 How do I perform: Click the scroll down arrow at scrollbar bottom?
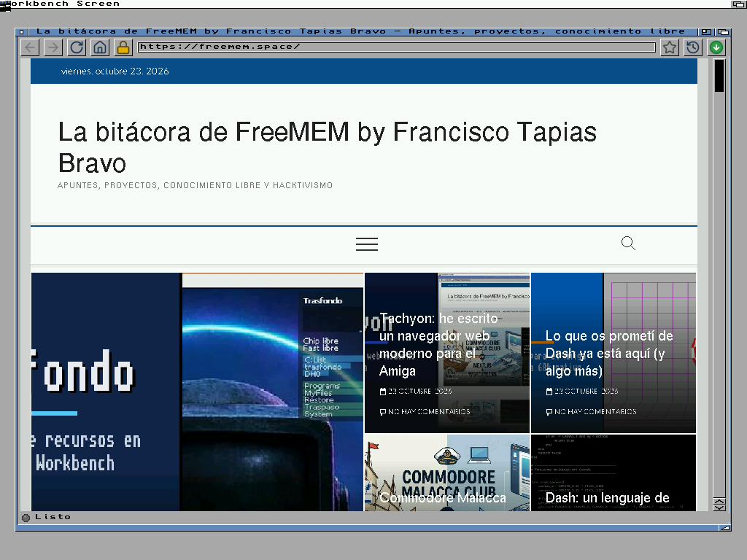coord(719,508)
